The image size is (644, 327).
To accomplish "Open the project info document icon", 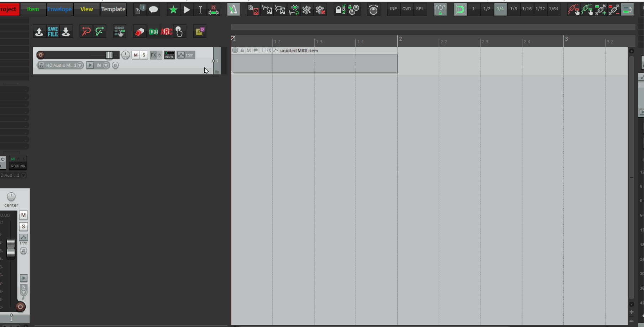I will tap(140, 10).
